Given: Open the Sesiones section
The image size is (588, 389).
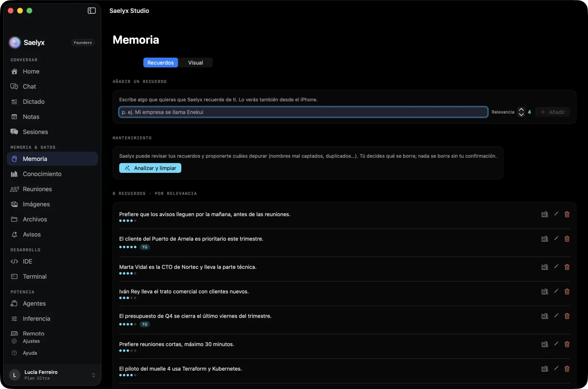Looking at the screenshot, I should click(x=52, y=132).
